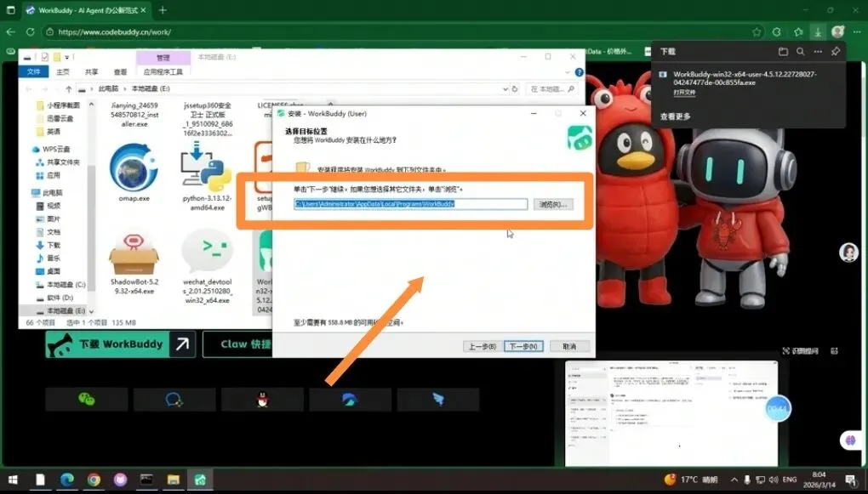Switch to the 查看 tab in File Explorer

point(120,72)
